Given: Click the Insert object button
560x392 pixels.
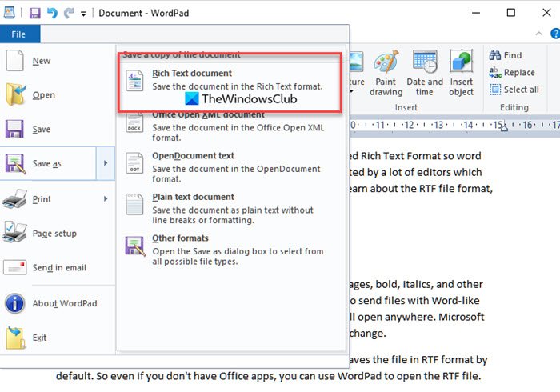Looking at the screenshot, I should [x=461, y=73].
